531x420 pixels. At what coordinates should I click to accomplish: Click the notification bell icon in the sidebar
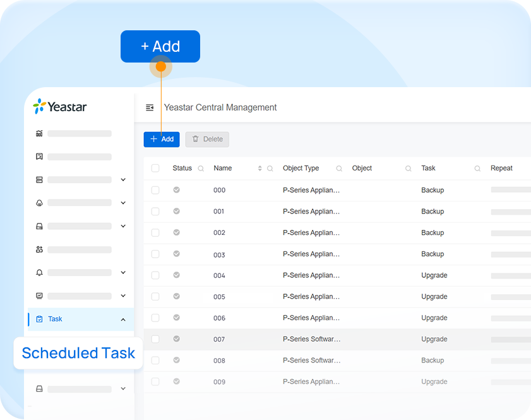coord(39,272)
